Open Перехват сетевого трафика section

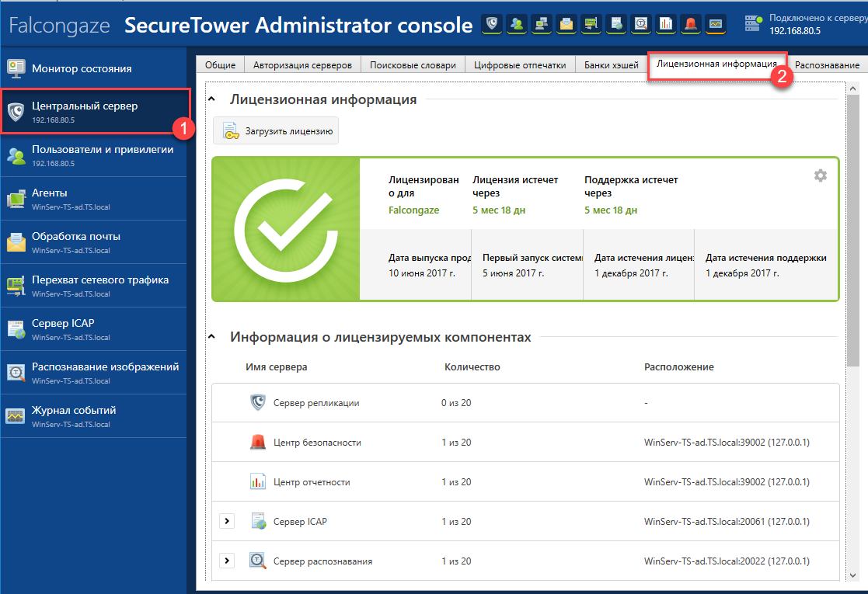point(93,286)
